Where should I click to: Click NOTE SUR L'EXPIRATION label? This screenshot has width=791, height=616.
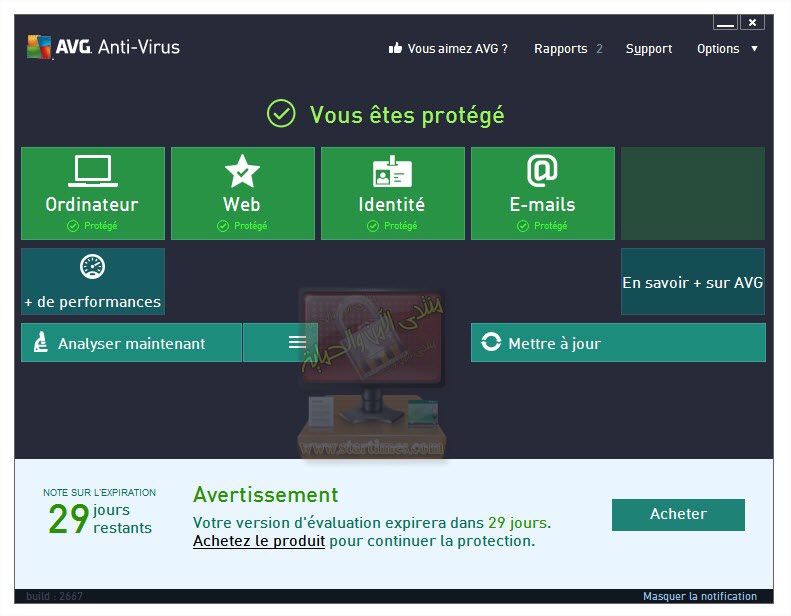99,492
